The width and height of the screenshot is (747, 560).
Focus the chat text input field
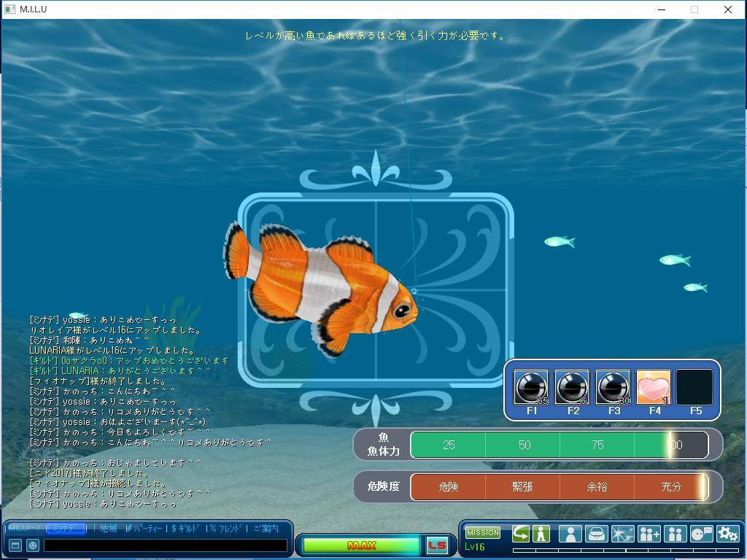click(166, 545)
